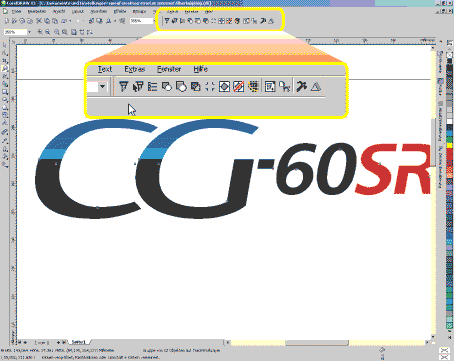This screenshot has width=454, height=361.
Task: Pick the yellow swatch in color palette
Action: [x=450, y=145]
